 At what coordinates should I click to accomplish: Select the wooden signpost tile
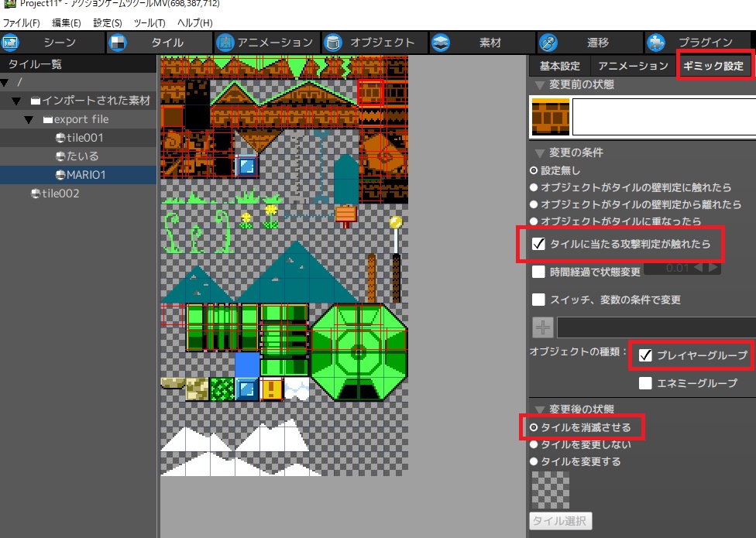click(x=345, y=214)
